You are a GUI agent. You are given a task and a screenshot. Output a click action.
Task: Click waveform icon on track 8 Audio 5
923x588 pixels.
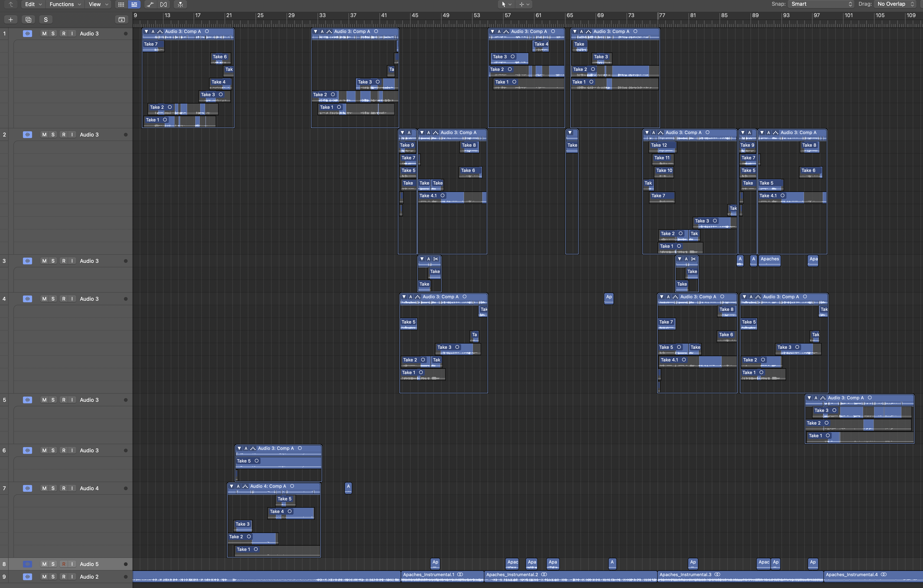[x=27, y=564]
